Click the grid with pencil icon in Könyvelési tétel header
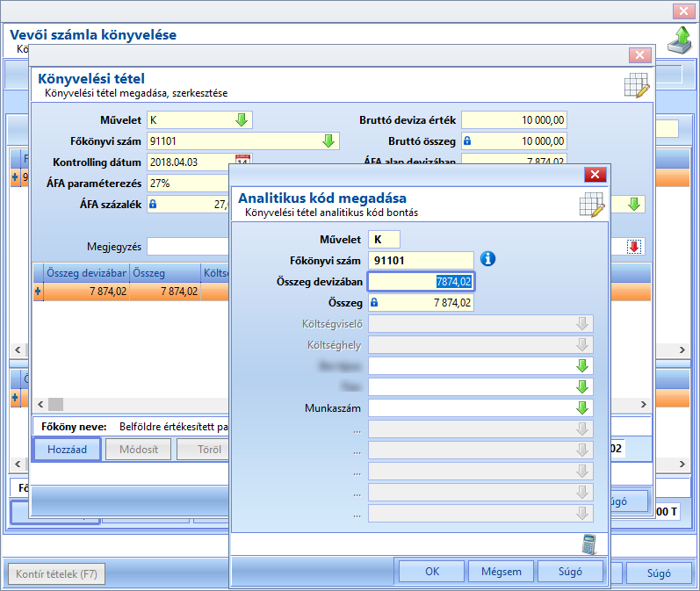 [636, 85]
